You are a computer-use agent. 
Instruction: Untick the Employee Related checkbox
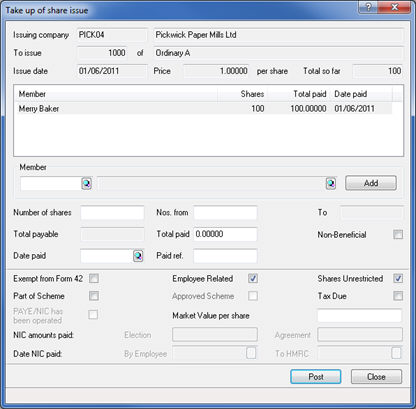coord(253,278)
